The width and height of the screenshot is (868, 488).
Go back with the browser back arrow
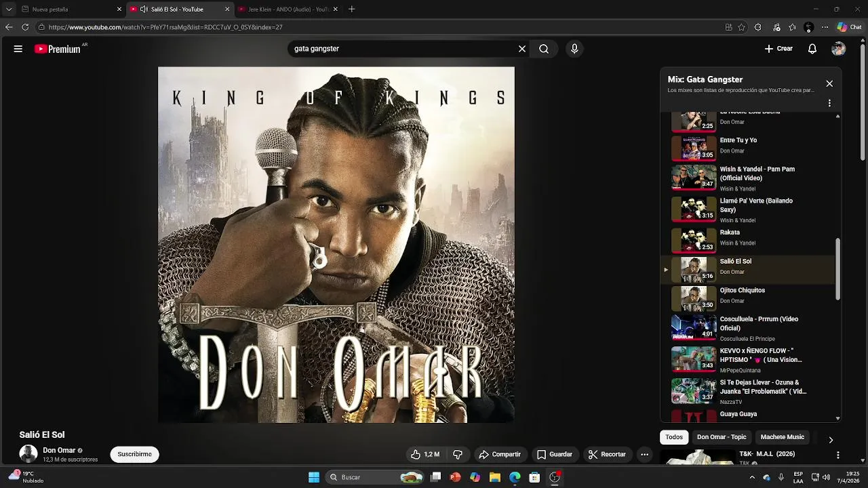pyautogui.click(x=9, y=27)
